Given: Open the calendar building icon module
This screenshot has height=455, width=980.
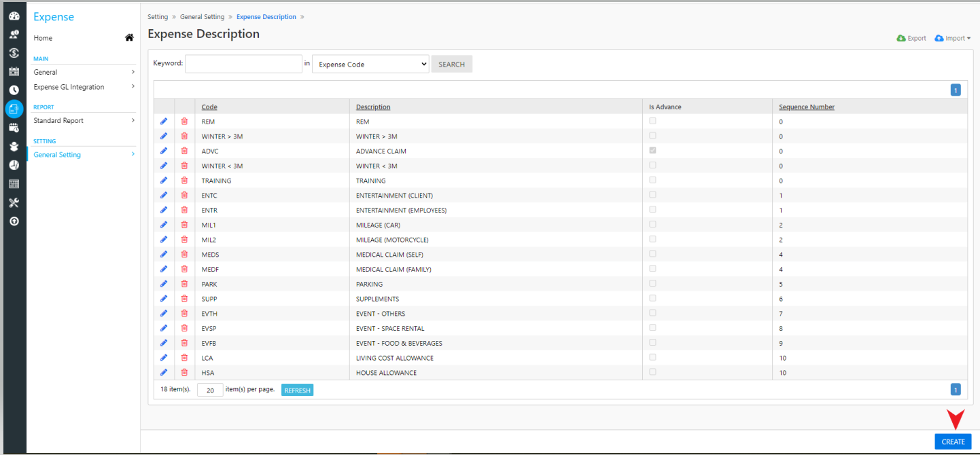Looking at the screenshot, I should click(14, 71).
